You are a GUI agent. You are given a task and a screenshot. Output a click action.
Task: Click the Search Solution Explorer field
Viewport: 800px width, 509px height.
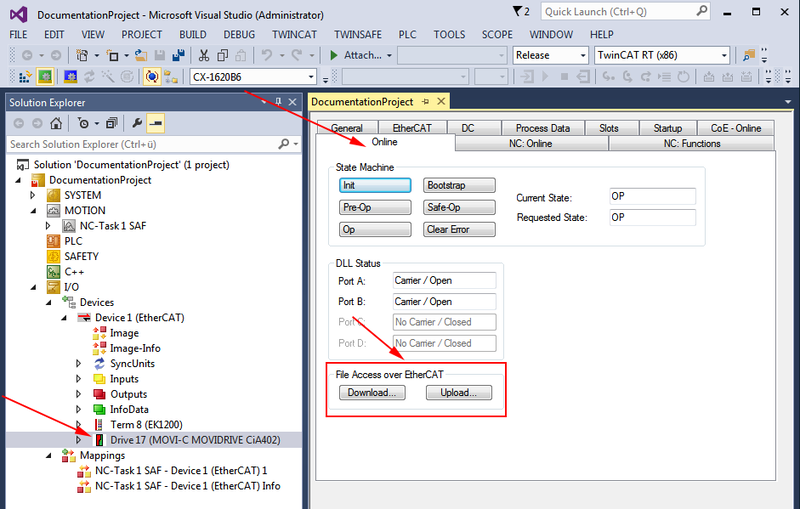(140, 144)
